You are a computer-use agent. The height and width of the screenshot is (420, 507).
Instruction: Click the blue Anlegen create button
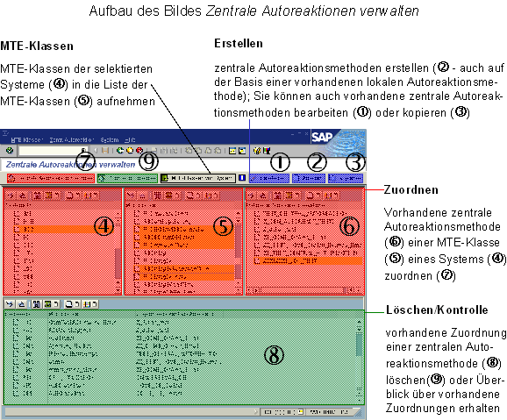pyautogui.click(x=309, y=178)
